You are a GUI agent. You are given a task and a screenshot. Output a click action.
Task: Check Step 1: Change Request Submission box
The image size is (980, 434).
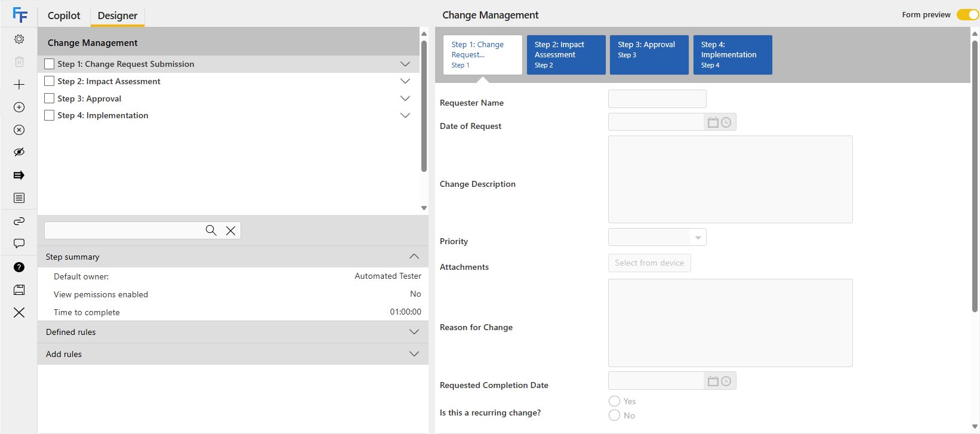50,64
